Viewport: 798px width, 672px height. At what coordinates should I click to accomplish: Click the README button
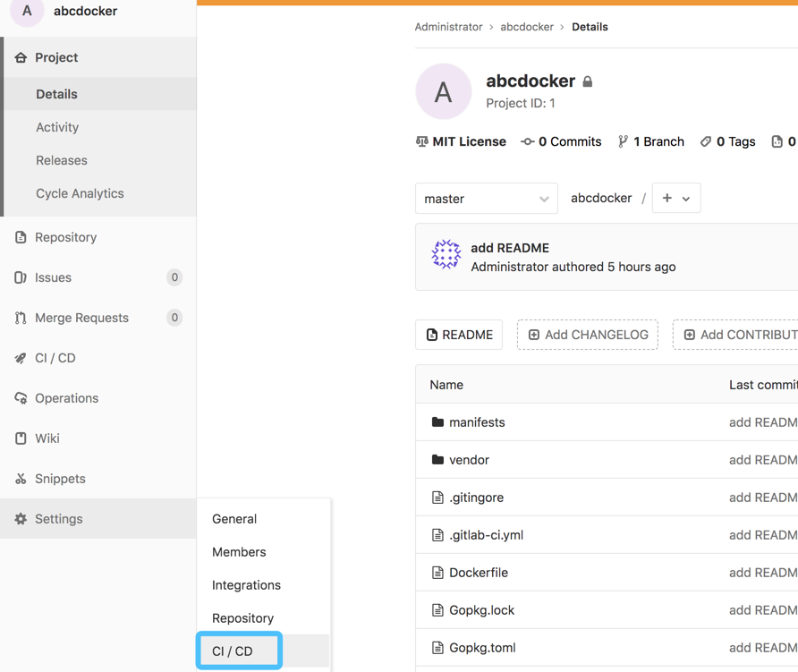point(459,335)
